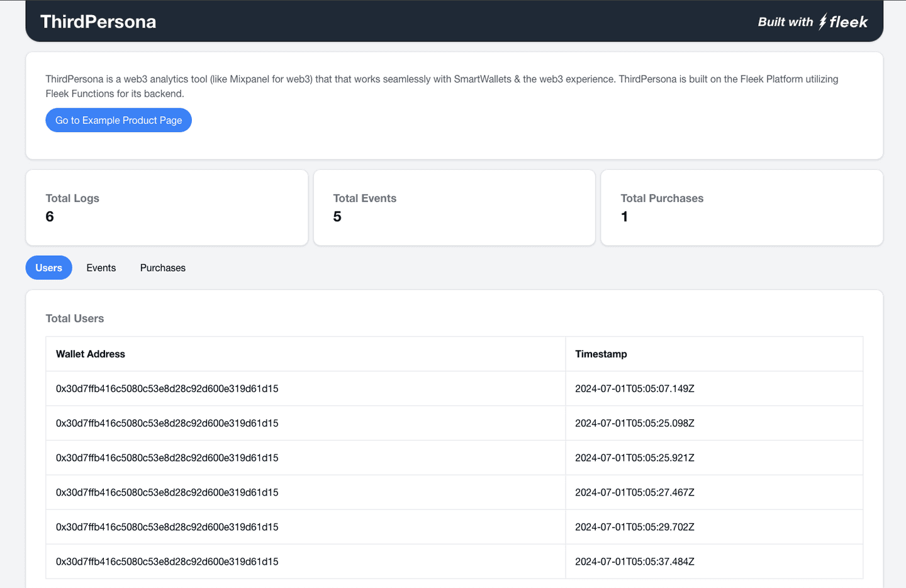Click the Total Events value 5
The width and height of the screenshot is (906, 588).
337,217
